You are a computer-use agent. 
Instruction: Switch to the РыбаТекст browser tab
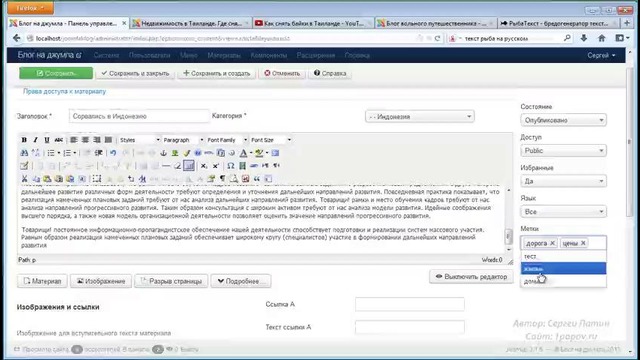coord(558,23)
